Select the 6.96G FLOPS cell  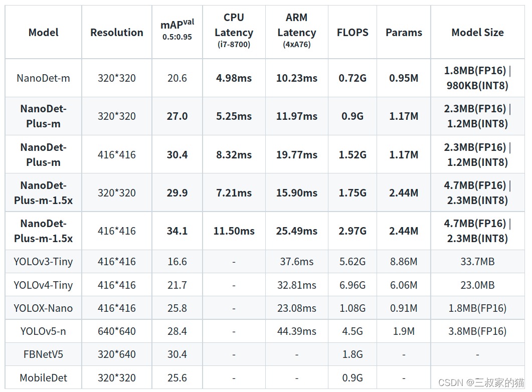click(352, 285)
